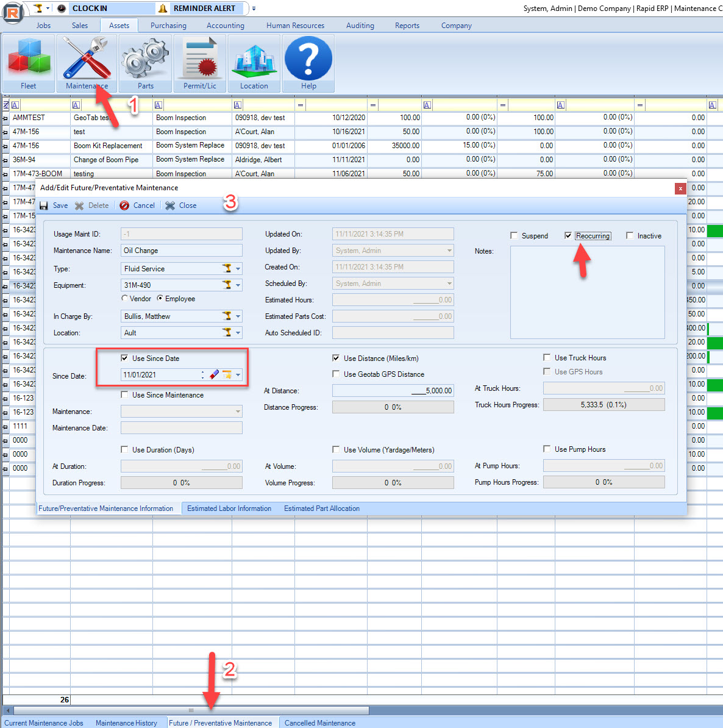This screenshot has height=728, width=723.
Task: Open the Maintenance wrench icon
Action: tap(87, 63)
